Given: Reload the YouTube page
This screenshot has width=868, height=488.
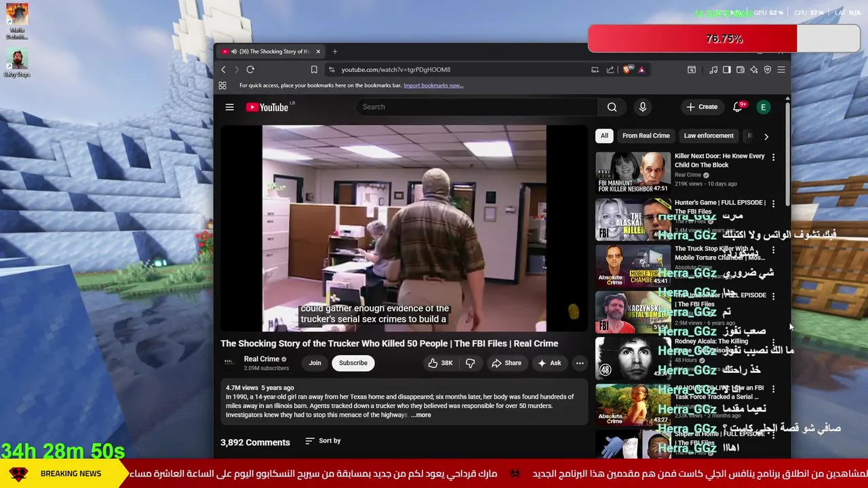Looking at the screenshot, I should pyautogui.click(x=250, y=70).
